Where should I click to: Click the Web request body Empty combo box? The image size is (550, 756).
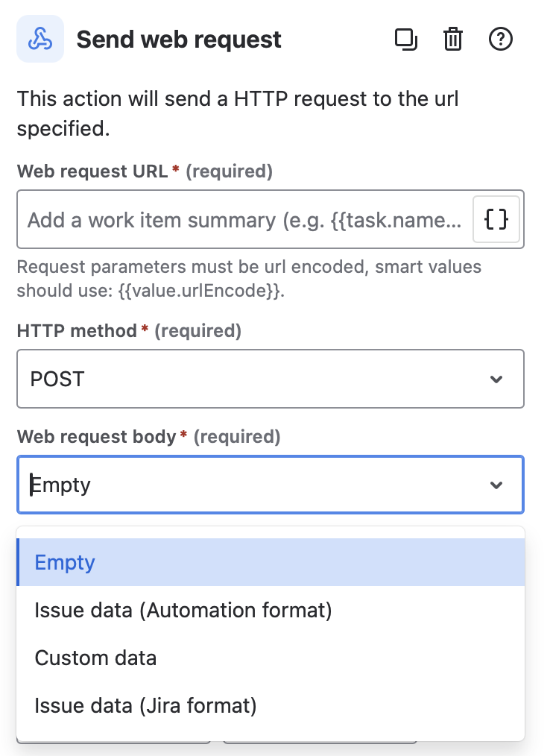tap(271, 485)
